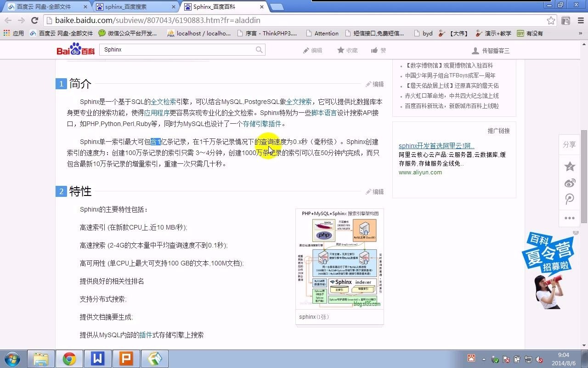This screenshot has height=368, width=588.
Task: Click the favorite star in share sidebar
Action: click(x=570, y=166)
